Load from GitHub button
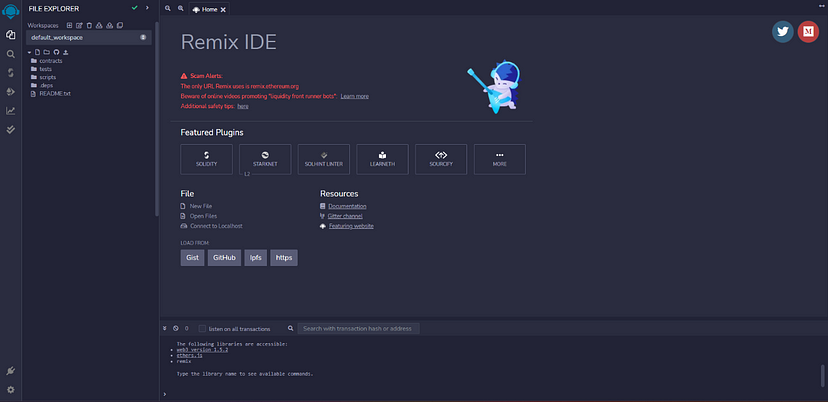This screenshot has height=402, width=828. (224, 258)
